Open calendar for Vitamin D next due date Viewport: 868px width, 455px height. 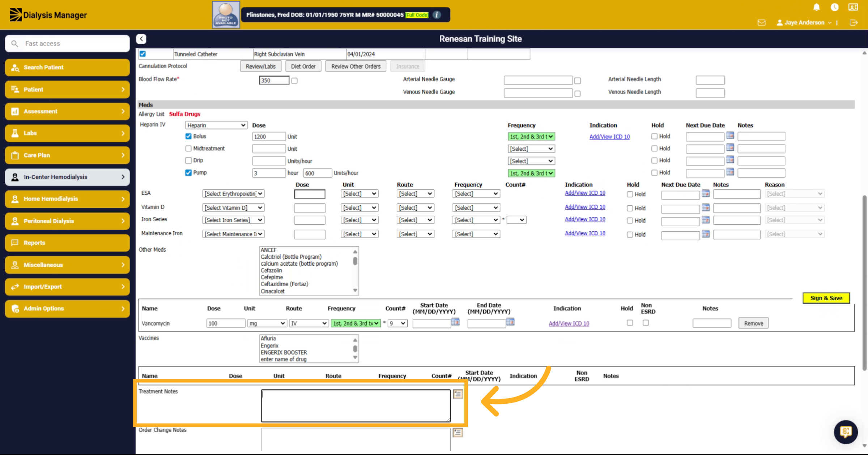705,207
